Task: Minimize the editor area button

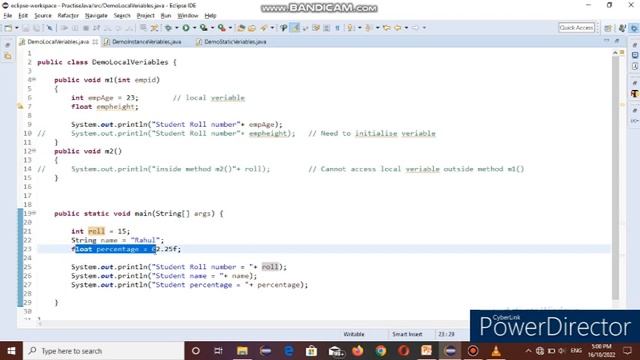Action: pyautogui.click(x=607, y=41)
